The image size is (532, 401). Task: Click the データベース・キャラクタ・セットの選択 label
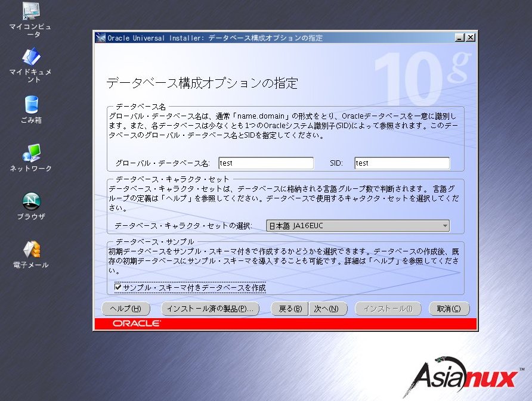[183, 226]
